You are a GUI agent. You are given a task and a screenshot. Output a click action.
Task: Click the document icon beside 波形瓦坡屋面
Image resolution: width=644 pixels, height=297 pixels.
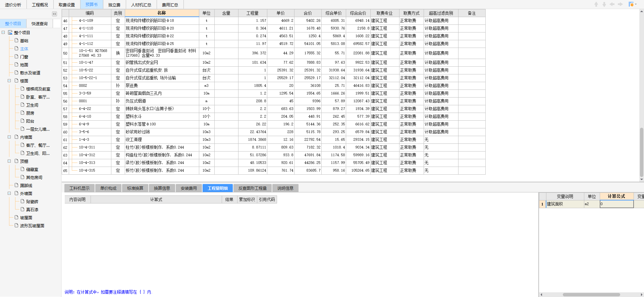point(16,226)
